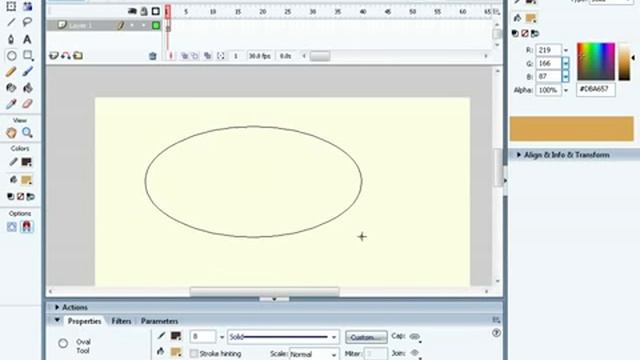The height and width of the screenshot is (360, 640).
Task: Open stroke height slider dropdown arrow
Action: point(222,337)
